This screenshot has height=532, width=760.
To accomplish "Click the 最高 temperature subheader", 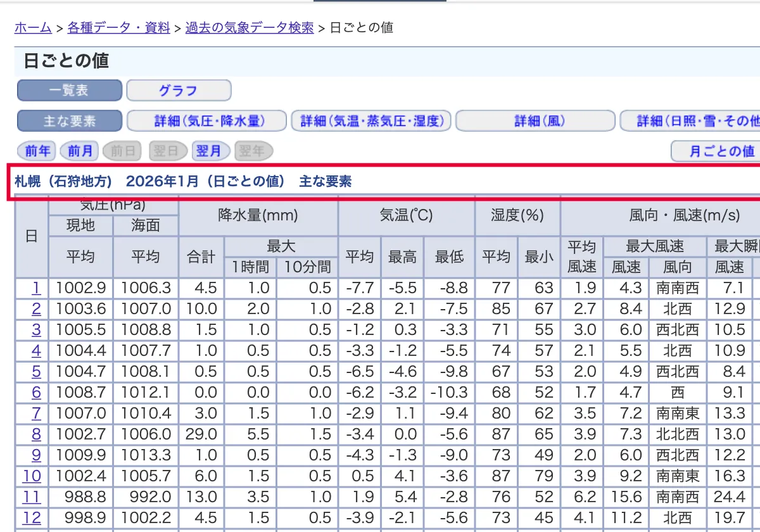I will point(402,257).
